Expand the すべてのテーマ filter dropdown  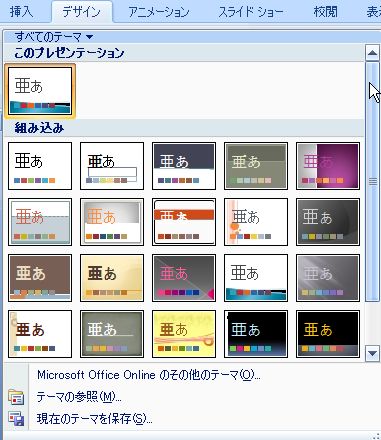[54, 36]
